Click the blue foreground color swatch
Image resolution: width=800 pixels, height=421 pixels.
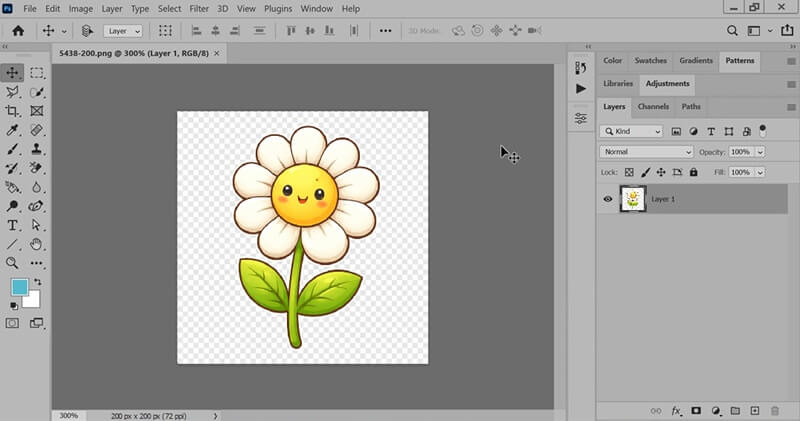point(19,287)
